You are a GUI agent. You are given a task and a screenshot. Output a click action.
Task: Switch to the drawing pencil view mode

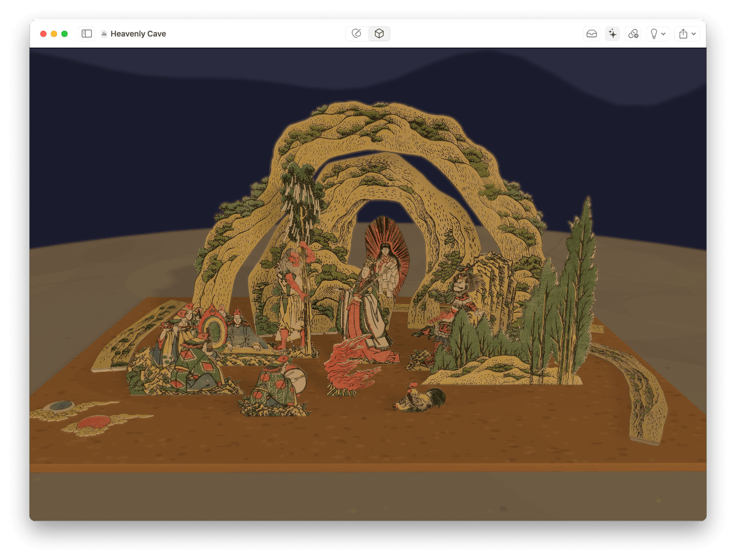point(357,34)
